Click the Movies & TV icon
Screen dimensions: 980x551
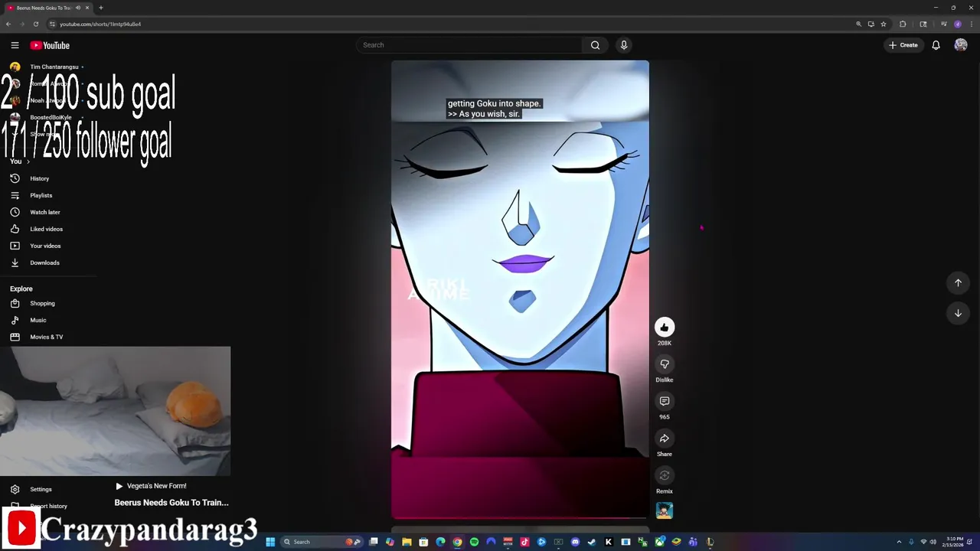click(x=15, y=337)
